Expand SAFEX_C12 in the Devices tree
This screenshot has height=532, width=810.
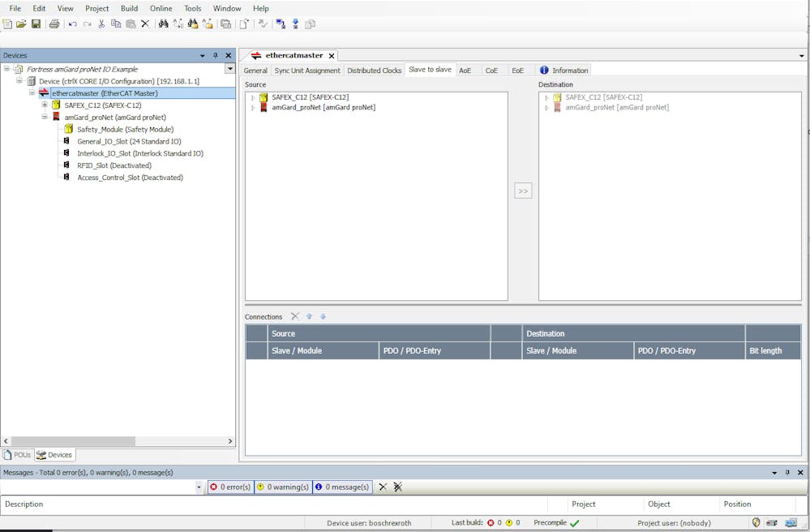click(45, 105)
